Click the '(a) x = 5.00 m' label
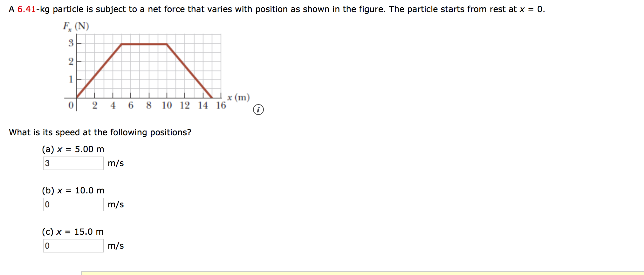Viewport: 644px width, 275px height. (x=72, y=149)
